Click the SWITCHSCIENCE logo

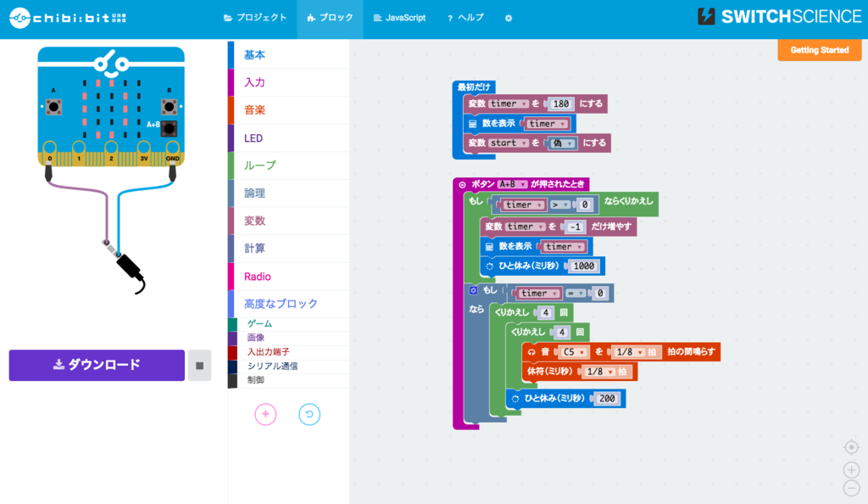point(780,17)
